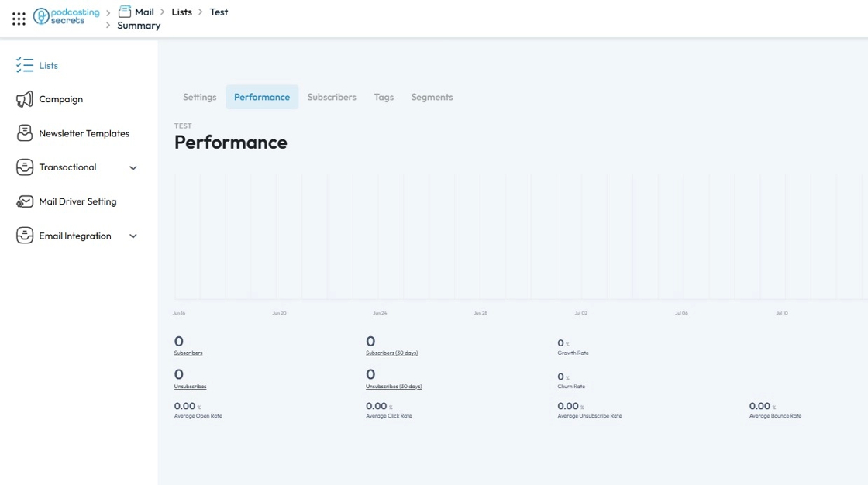
Task: Click the Lists checklist icon in sidebar
Action: point(25,65)
